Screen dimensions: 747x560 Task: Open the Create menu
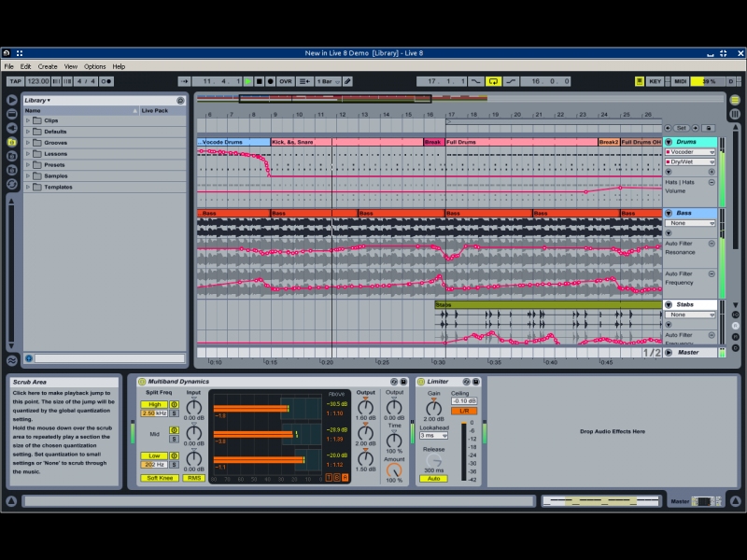tap(48, 66)
